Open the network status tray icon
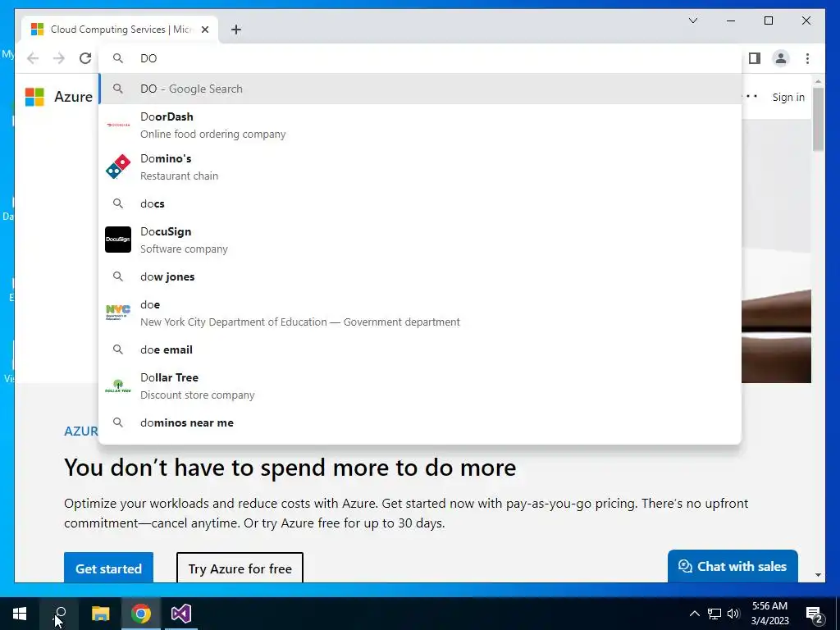Screen dimensions: 840x630 pos(714,614)
